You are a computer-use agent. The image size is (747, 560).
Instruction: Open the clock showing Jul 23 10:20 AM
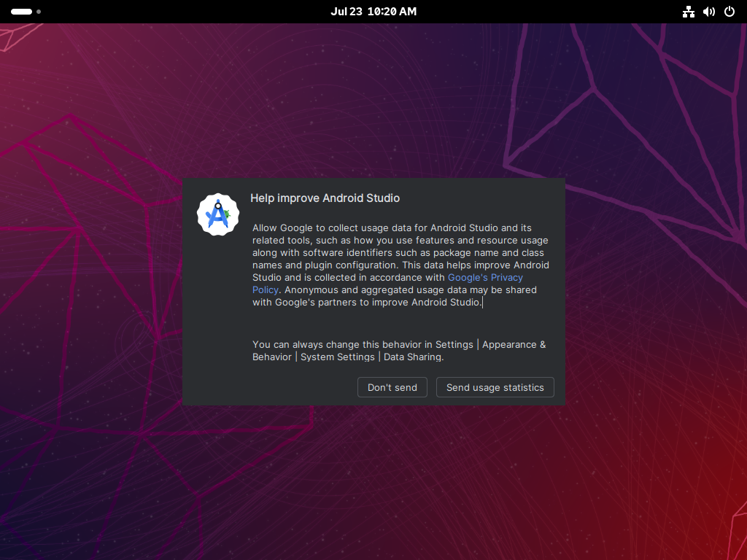373,12
